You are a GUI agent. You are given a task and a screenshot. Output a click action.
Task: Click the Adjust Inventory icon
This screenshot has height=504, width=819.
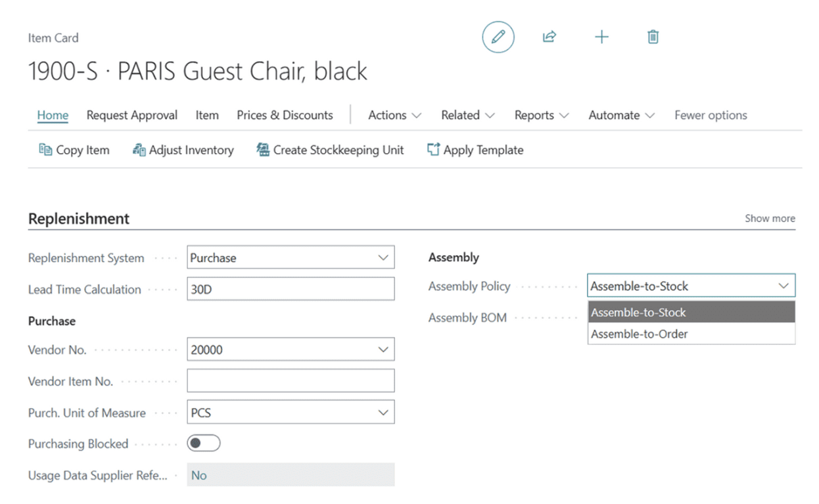click(x=139, y=150)
